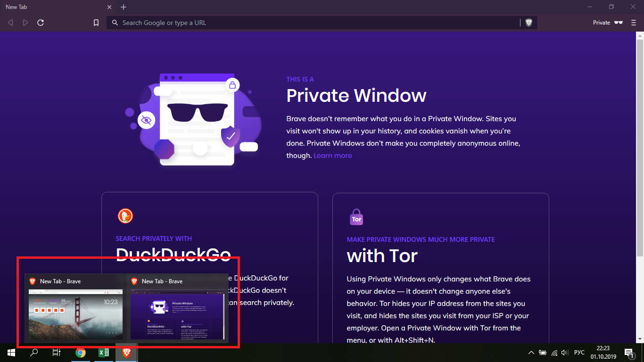Click the "with Tor" heading
The image size is (644, 362).
382,256
